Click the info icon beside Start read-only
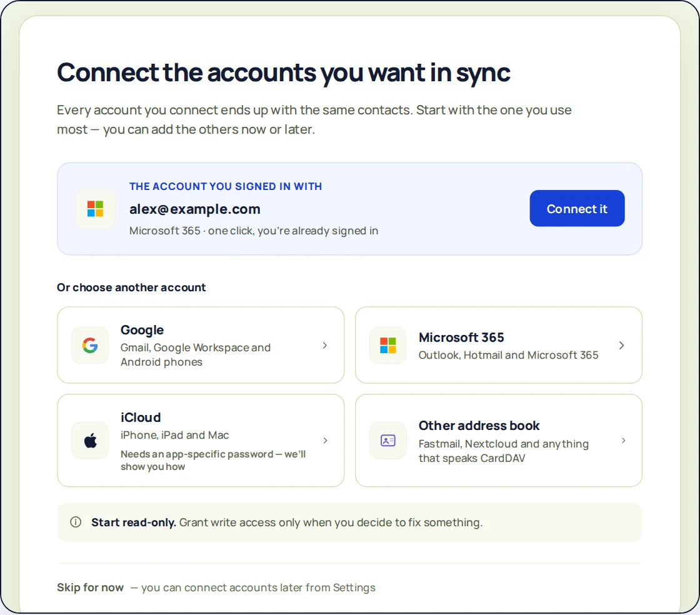Screen dimensions: 700x615 76,522
